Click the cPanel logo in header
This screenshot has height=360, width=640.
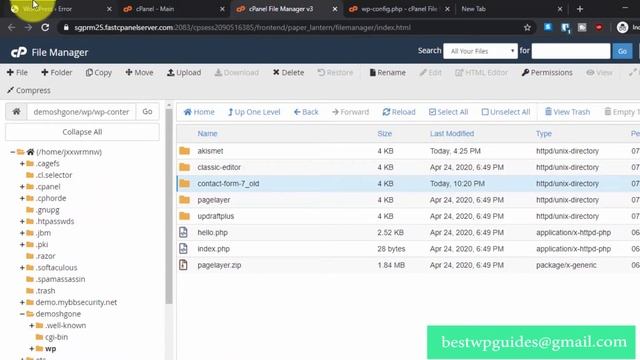click(19, 52)
